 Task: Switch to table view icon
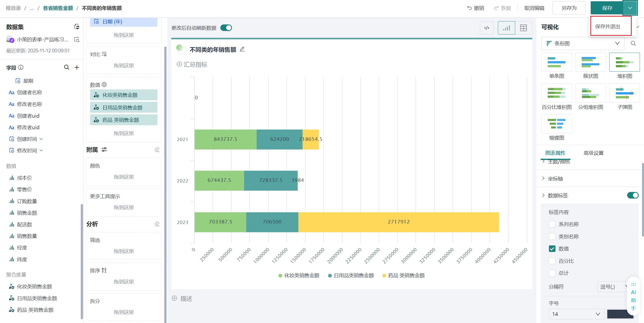(x=523, y=28)
